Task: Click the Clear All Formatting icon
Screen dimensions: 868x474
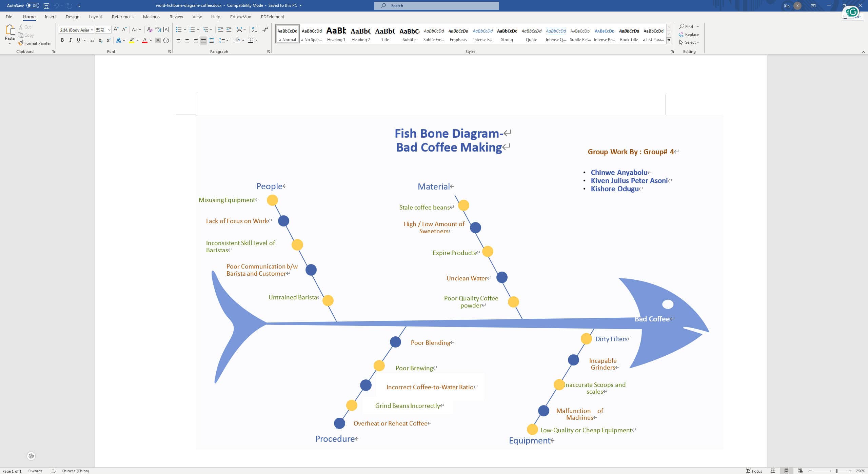Action: [150, 29]
